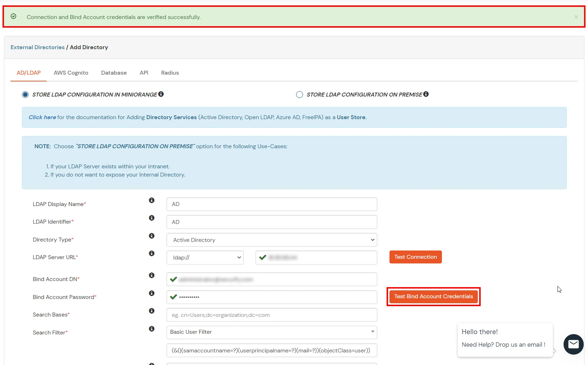Click the Hello there help popup

point(505,340)
